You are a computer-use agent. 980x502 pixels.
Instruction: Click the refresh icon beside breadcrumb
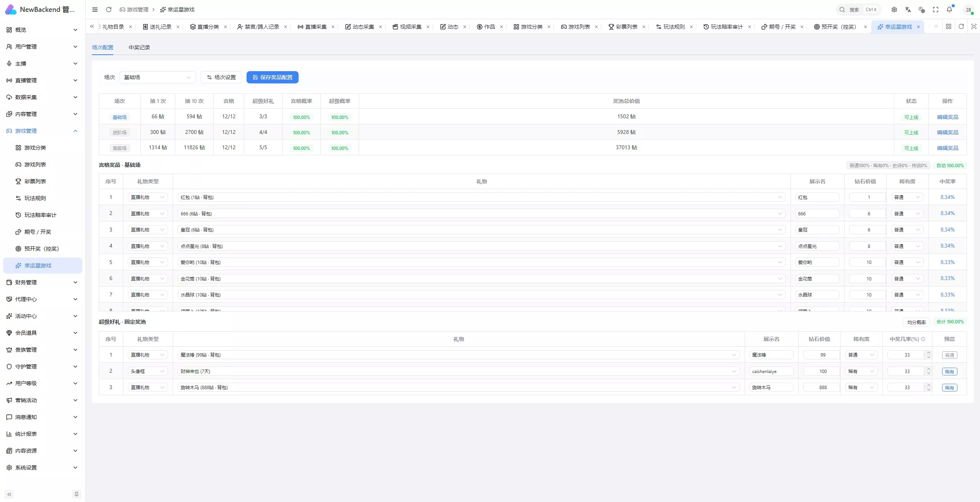(x=109, y=10)
